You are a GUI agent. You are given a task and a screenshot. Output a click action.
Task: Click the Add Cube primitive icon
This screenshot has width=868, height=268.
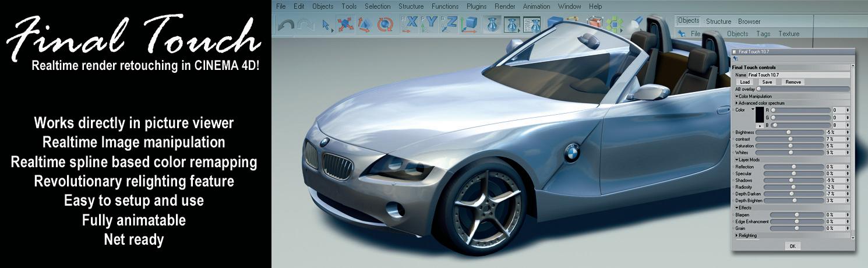[x=555, y=22]
